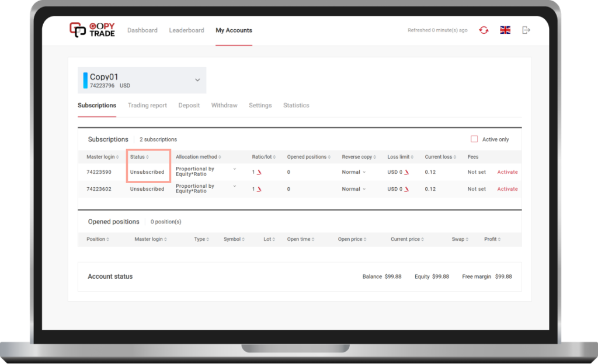
Task: Open language selector via the UK flag icon
Action: 505,30
